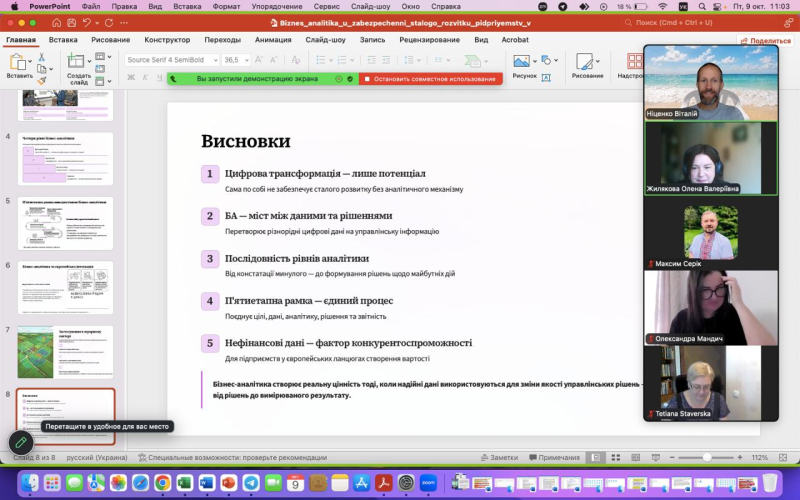This screenshot has height=500, width=800.
Task: Open the more options ellipsis in title bar
Action: click(x=124, y=23)
